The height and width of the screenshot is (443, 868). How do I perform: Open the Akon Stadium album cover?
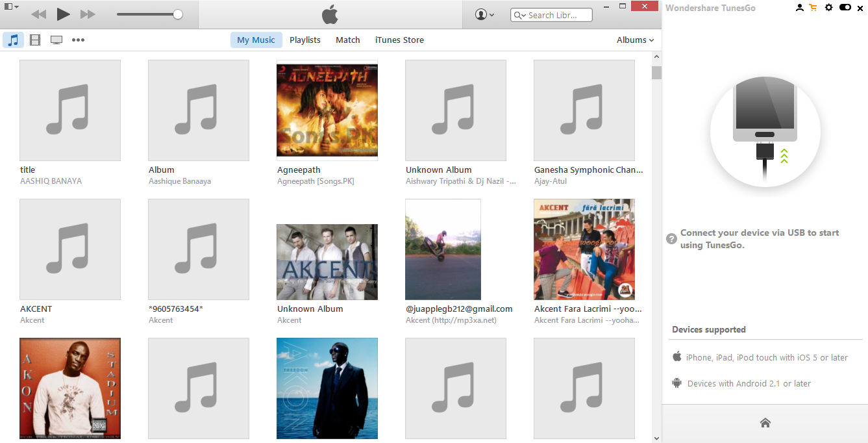(x=70, y=388)
